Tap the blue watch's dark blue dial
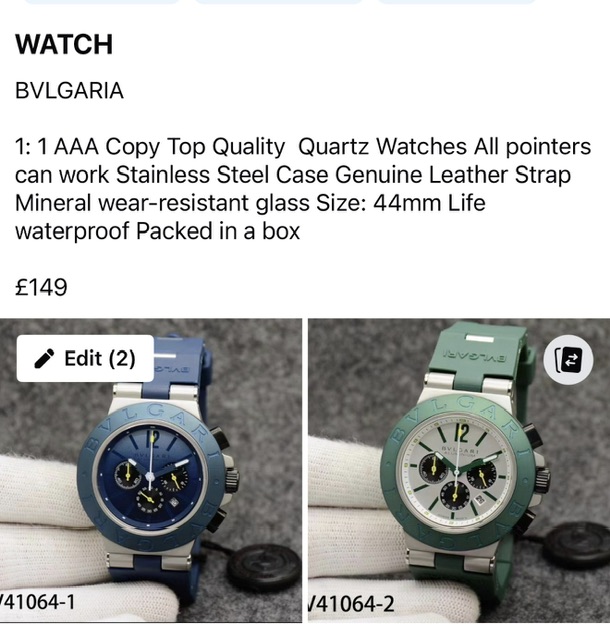The image size is (610, 640). coord(150,477)
